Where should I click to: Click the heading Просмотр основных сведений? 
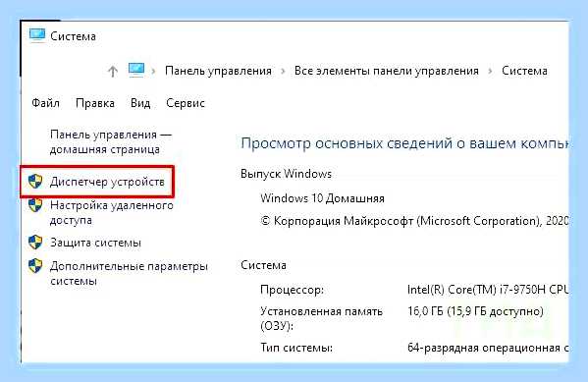click(x=404, y=143)
